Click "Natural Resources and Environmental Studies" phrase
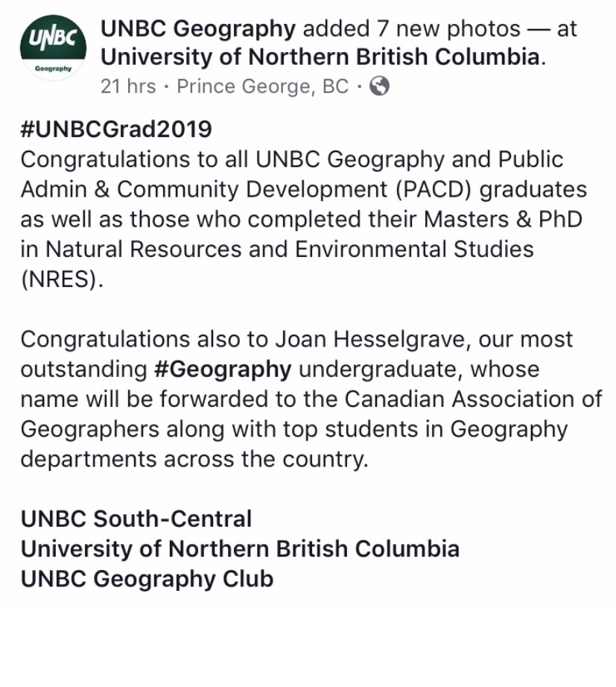 point(290,250)
